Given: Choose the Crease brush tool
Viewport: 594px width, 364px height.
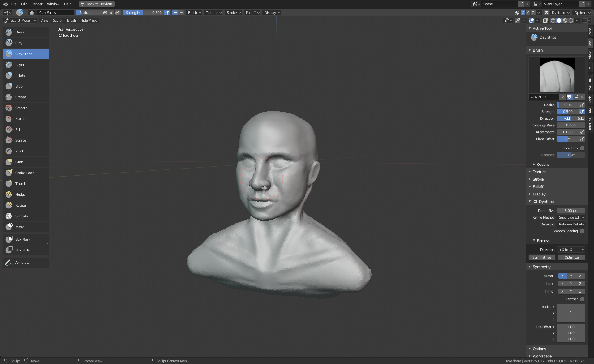Looking at the screenshot, I should [21, 97].
